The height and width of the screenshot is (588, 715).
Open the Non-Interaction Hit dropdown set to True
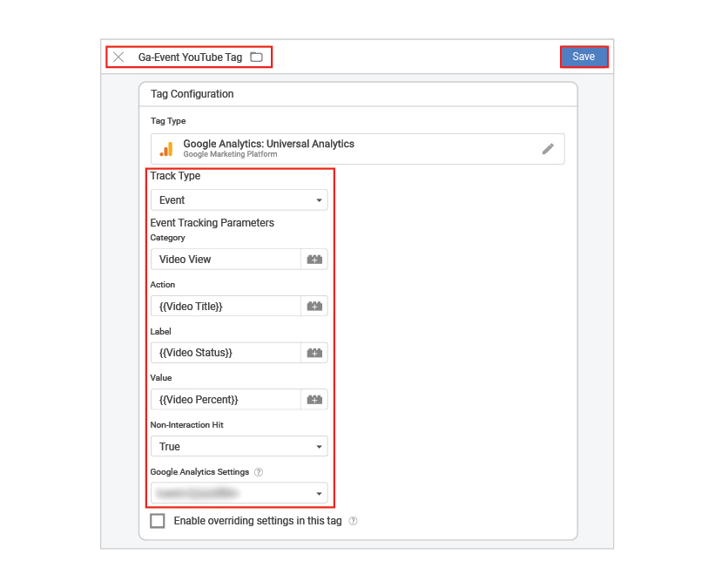[239, 446]
